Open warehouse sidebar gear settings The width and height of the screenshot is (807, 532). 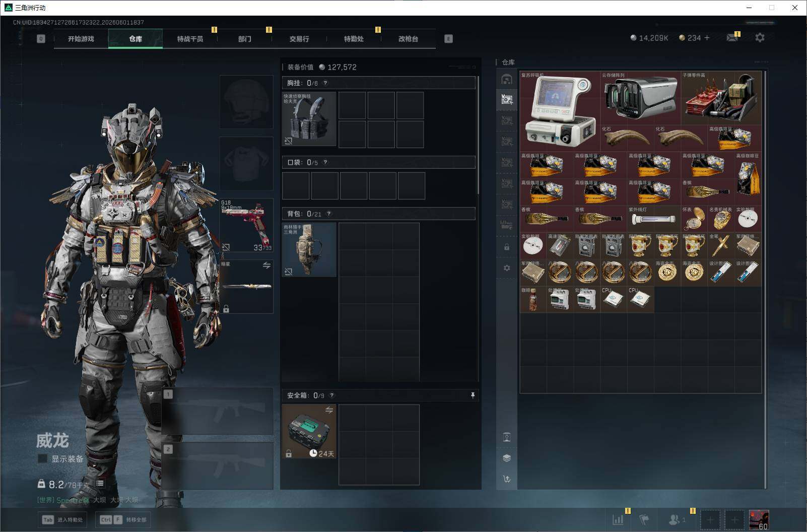coord(507,268)
